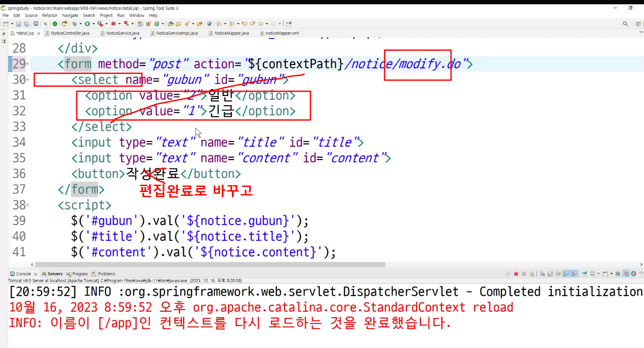Click the red Terminate icon in Console
This screenshot has width=644, height=348.
pos(516,273)
